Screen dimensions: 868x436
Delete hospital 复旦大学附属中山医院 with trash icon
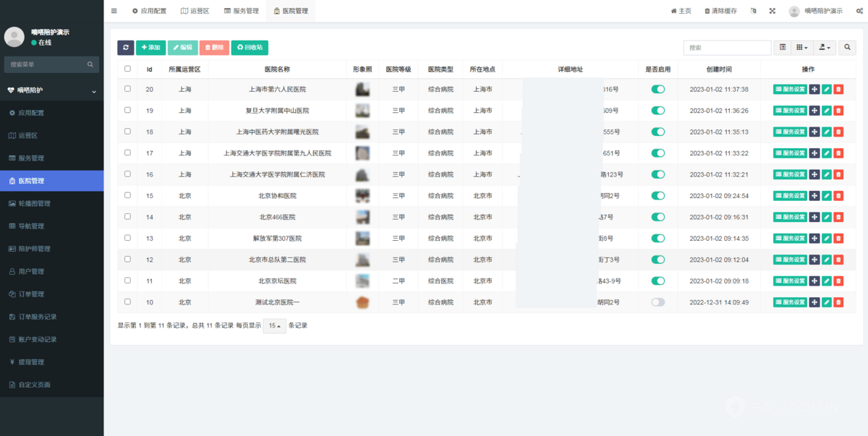coord(838,111)
